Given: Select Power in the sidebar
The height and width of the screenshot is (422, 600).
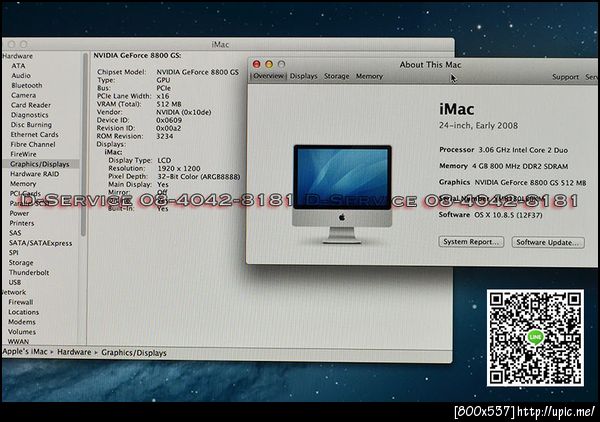Looking at the screenshot, I should pos(19,213).
